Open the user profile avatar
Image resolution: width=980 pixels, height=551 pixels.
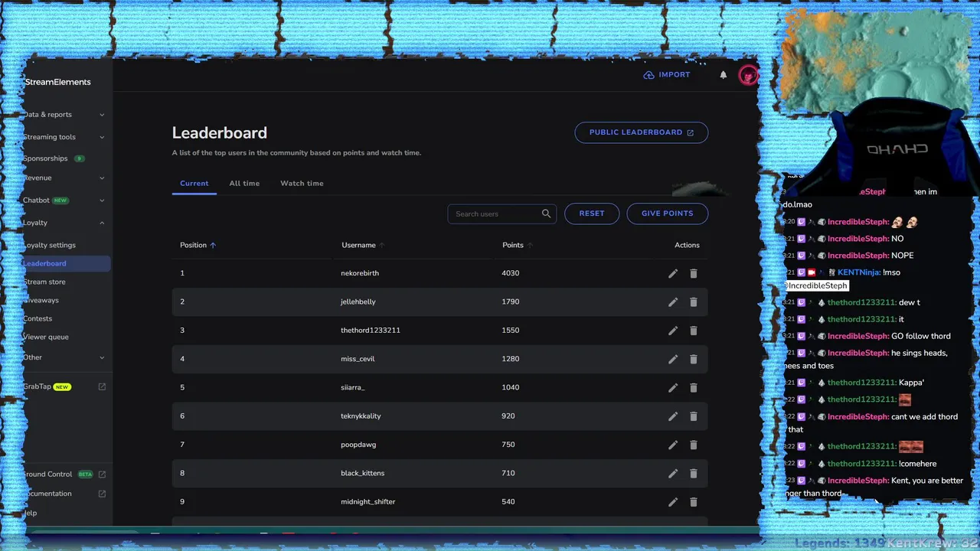pos(748,75)
